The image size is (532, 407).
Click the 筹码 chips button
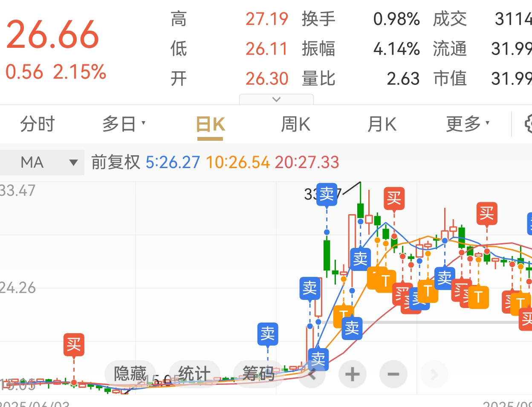pyautogui.click(x=259, y=374)
